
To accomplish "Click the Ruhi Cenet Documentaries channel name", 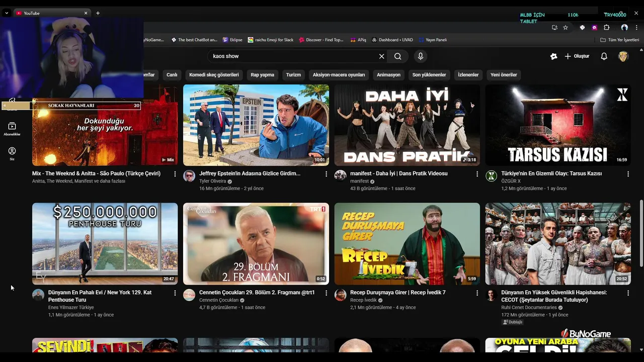I will pos(529,307).
